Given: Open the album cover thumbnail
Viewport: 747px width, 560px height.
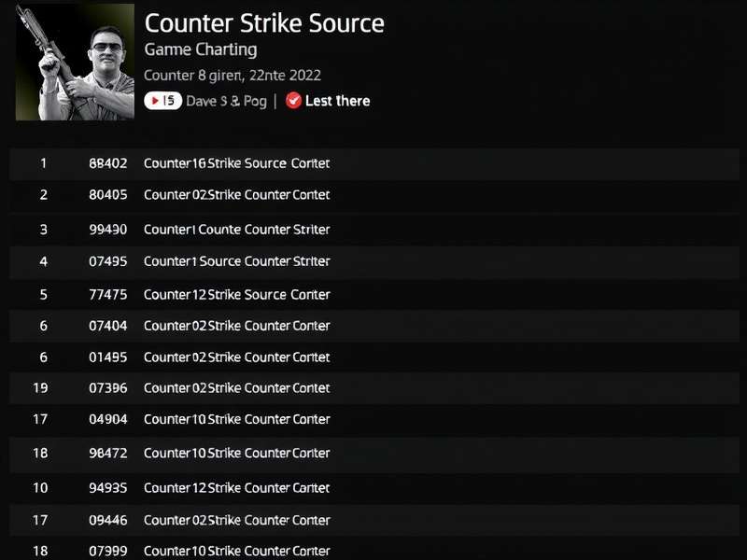Looking at the screenshot, I should pyautogui.click(x=75, y=62).
